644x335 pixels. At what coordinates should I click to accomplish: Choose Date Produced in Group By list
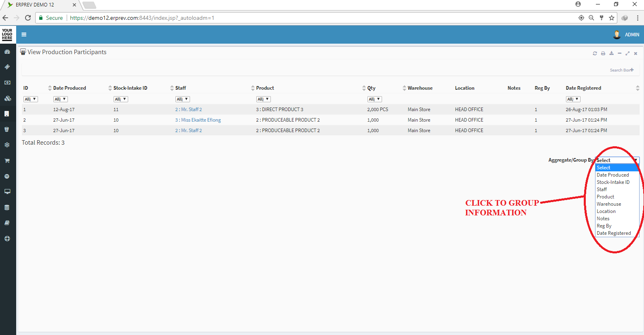[x=617, y=175]
